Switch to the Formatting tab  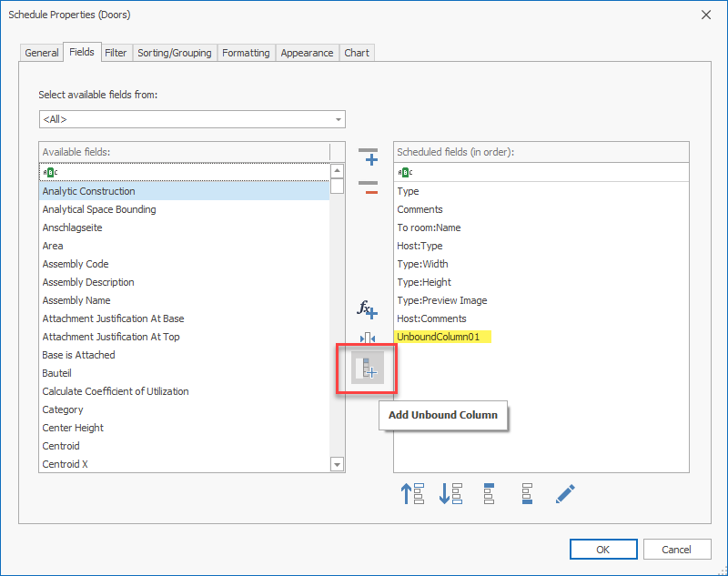tap(246, 53)
